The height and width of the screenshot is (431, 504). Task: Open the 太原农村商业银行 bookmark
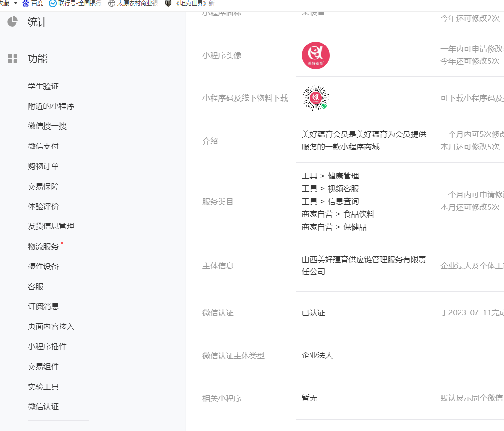coord(133,3)
